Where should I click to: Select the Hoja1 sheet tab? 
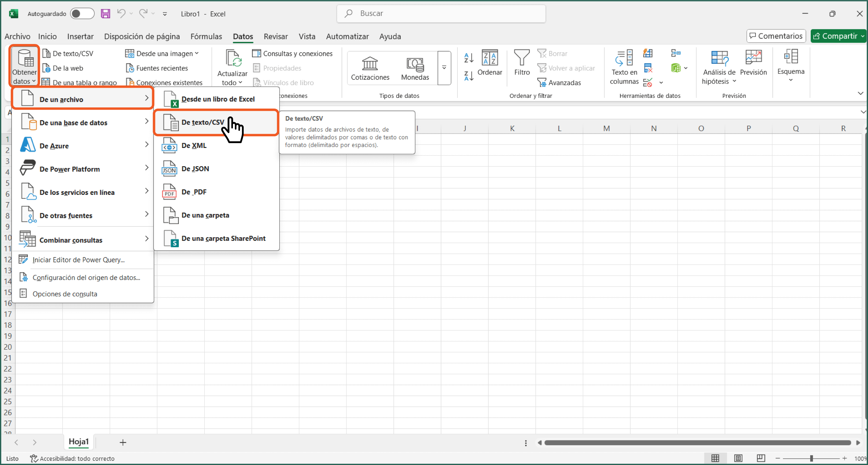coord(78,442)
